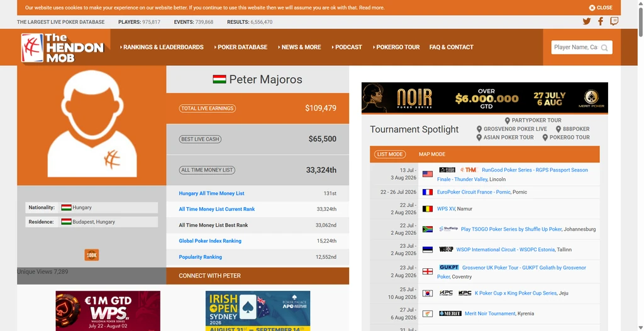This screenshot has width=644, height=331.
Task: Open the Twitch social icon
Action: (x=614, y=21)
